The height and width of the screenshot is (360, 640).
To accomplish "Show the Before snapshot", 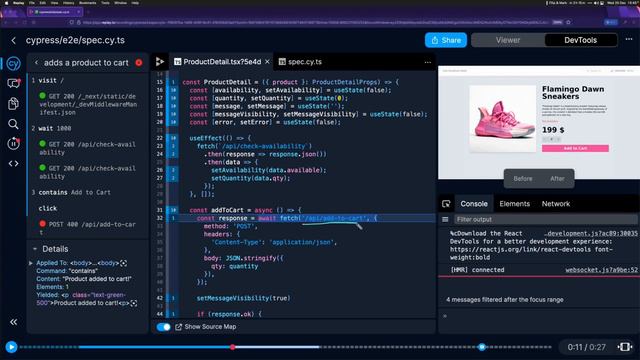I will point(522,179).
